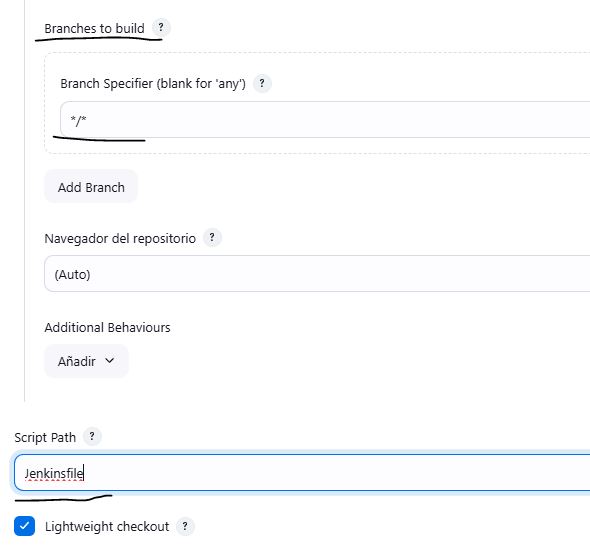Click into the Script Path text field
Screen dimensions: 590x554
(x=302, y=473)
